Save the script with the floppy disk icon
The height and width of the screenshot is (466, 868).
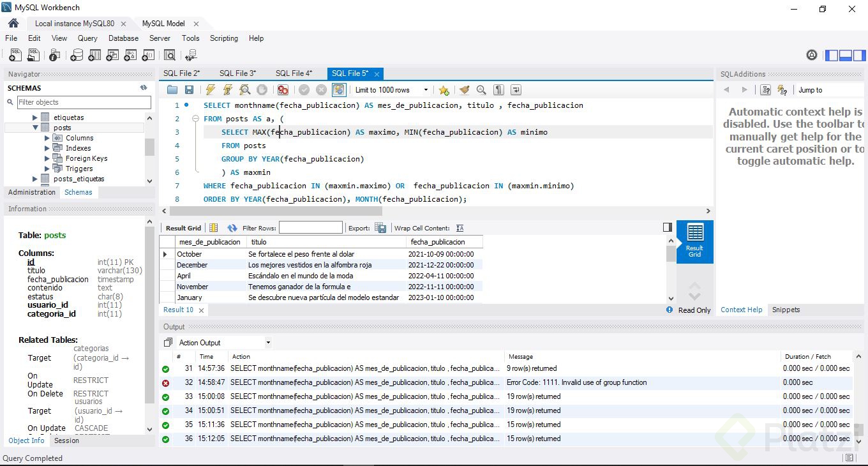(189, 90)
